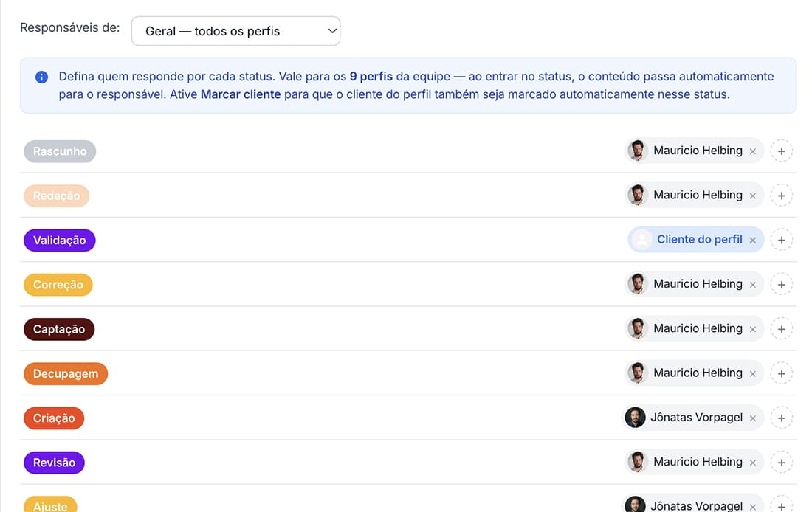This screenshot has width=812, height=512.
Task: Click plus icon in Validação row
Action: (782, 241)
